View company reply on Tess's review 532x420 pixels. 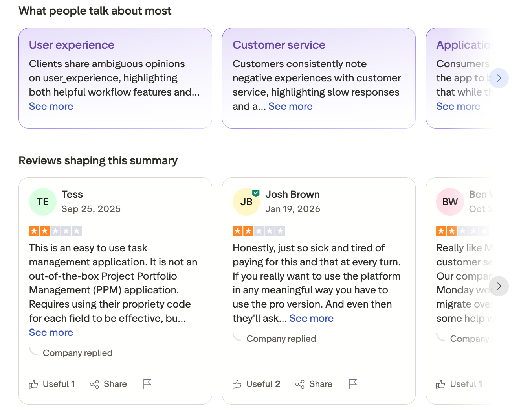point(77,353)
